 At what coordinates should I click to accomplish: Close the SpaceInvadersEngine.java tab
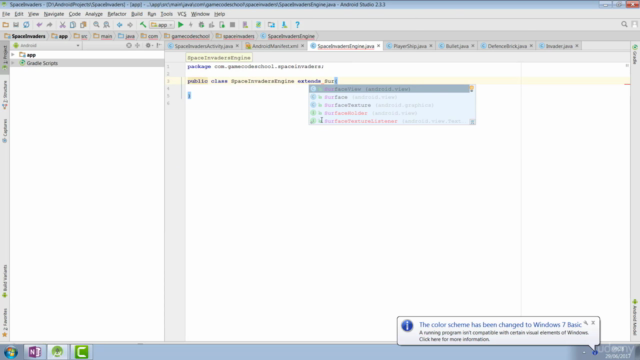(x=378, y=46)
